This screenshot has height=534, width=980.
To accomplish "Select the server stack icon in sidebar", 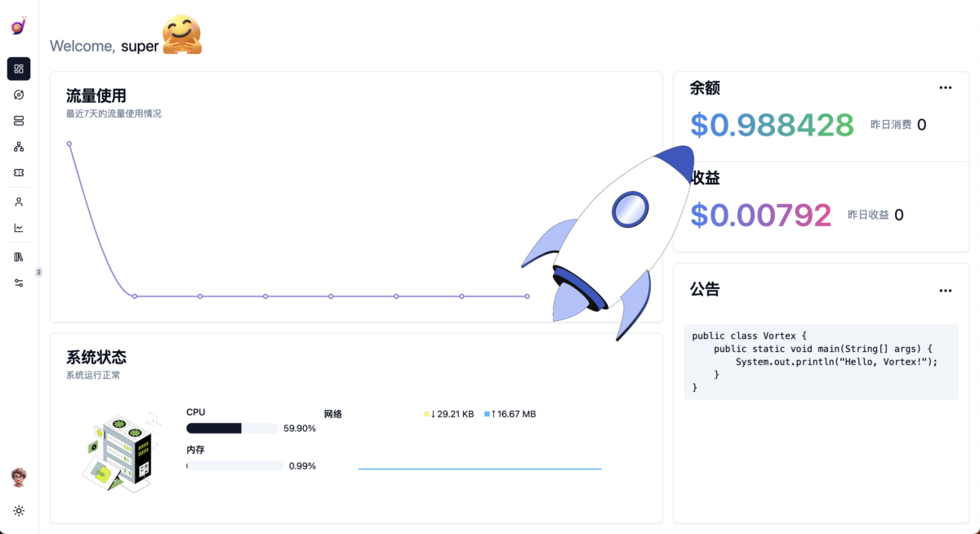I will click(x=19, y=121).
